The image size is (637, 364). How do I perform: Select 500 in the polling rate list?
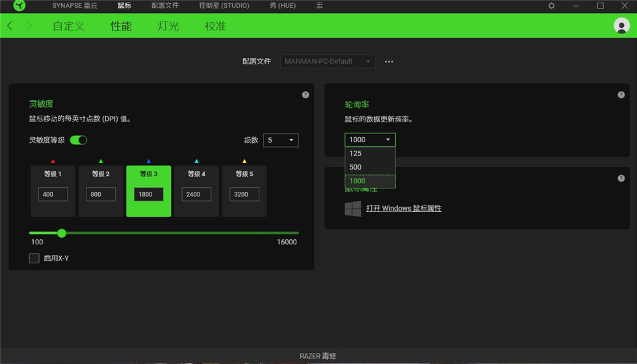pyautogui.click(x=370, y=168)
